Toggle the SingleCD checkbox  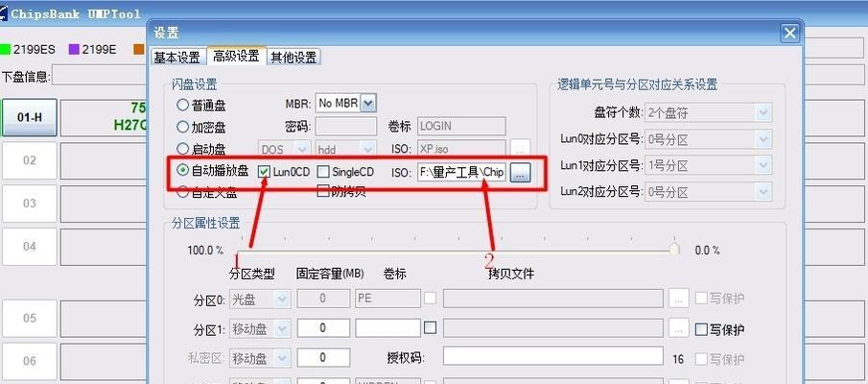[x=323, y=172]
